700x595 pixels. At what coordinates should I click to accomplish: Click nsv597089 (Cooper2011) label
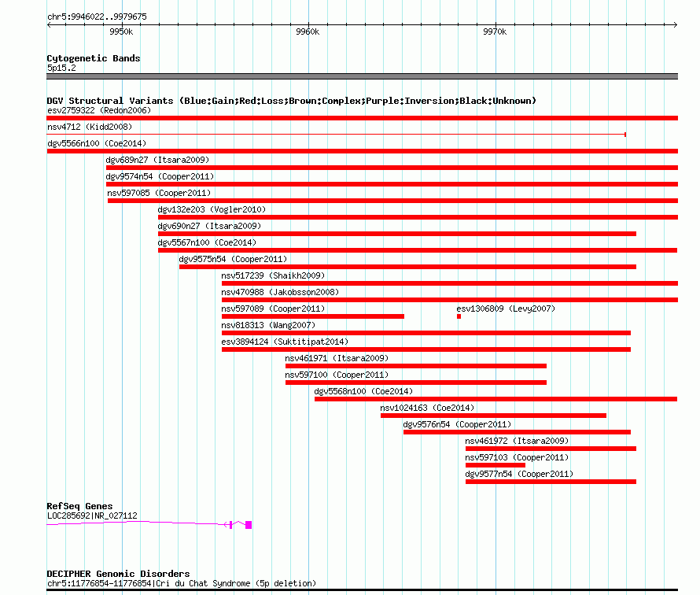pyautogui.click(x=273, y=309)
